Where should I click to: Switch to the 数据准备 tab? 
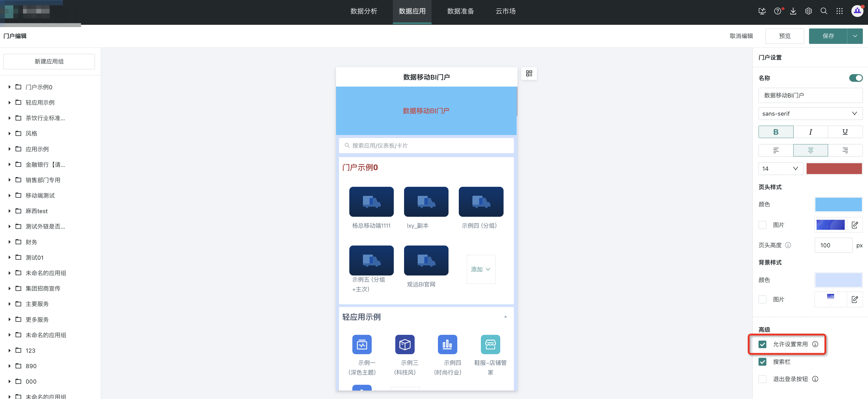[460, 12]
